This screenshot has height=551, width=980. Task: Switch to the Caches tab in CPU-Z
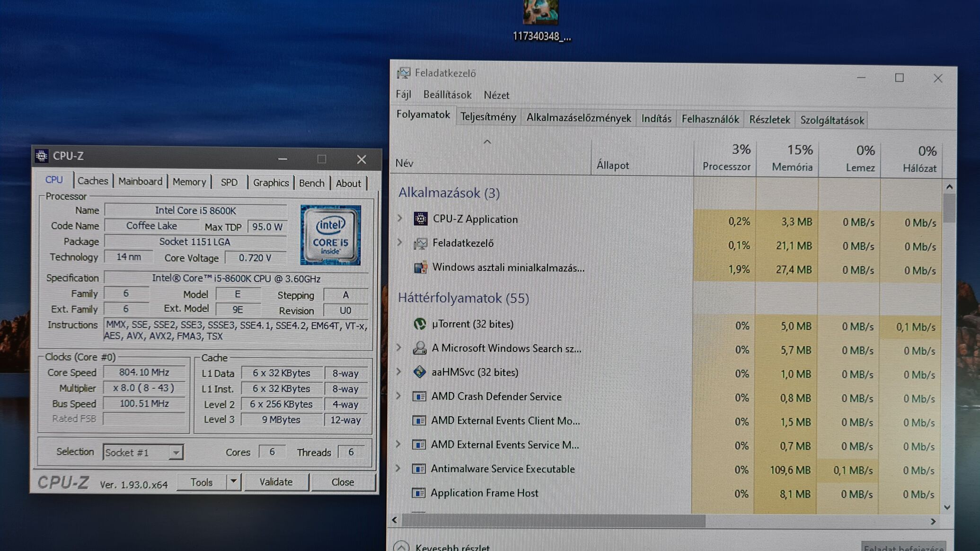pyautogui.click(x=93, y=181)
